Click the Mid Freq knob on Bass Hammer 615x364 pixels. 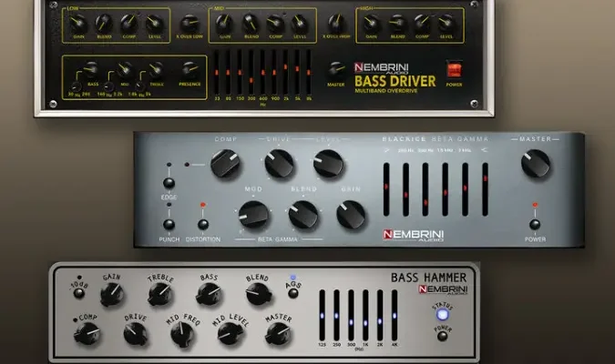click(x=183, y=335)
